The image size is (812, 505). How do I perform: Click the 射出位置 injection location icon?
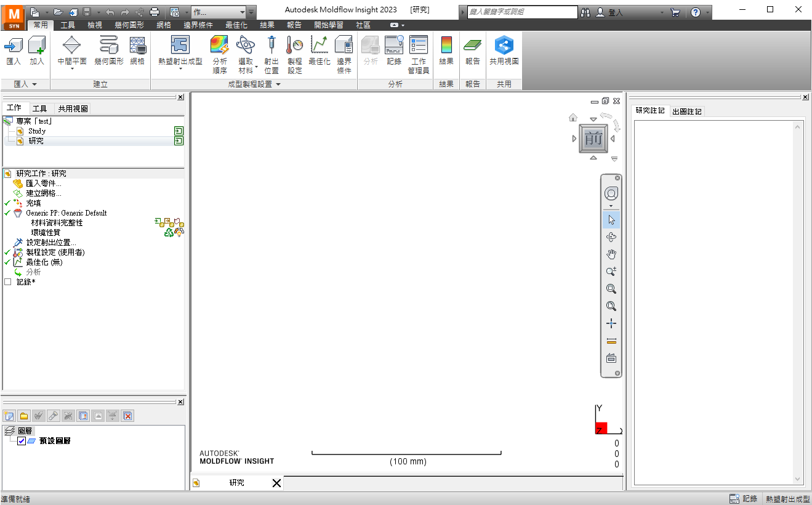click(271, 54)
